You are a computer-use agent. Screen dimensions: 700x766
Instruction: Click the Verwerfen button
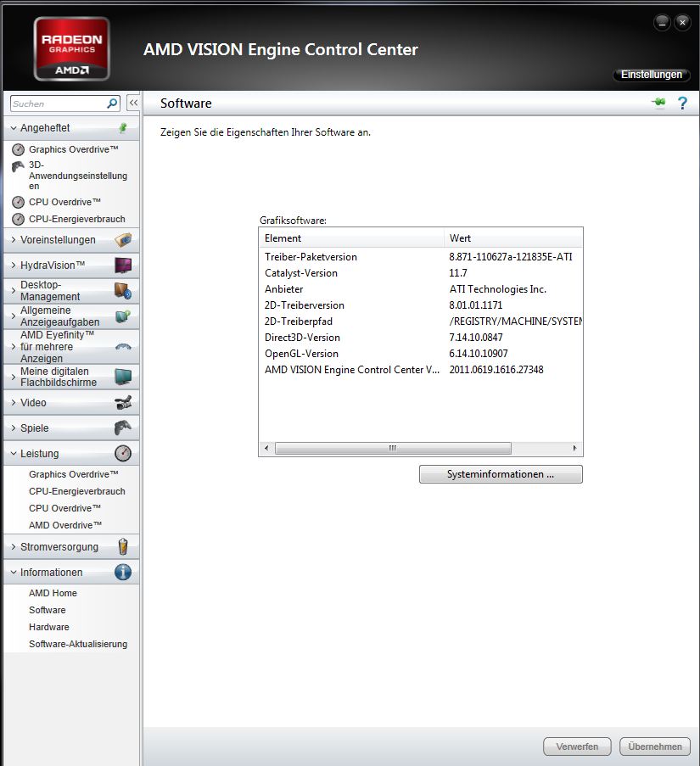coord(577,746)
